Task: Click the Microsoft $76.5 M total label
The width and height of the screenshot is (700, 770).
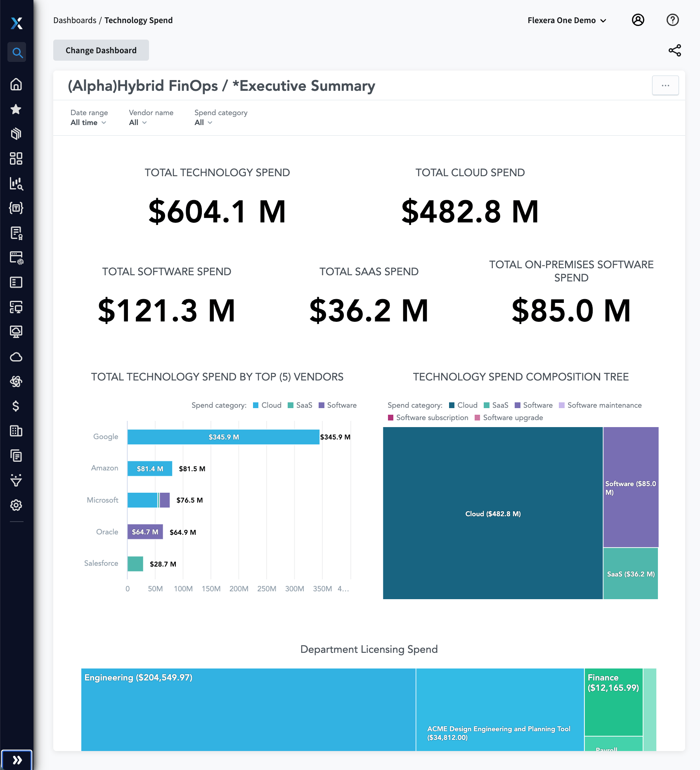Action: pyautogui.click(x=189, y=500)
